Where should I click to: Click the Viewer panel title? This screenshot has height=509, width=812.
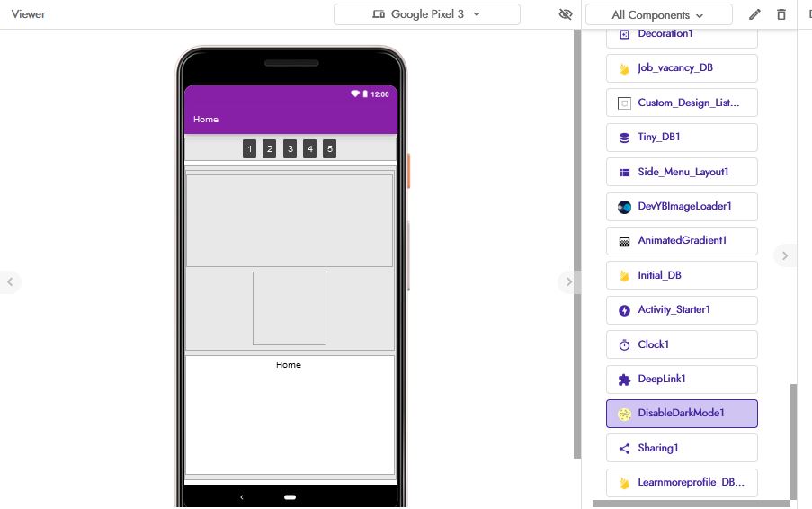pos(29,14)
